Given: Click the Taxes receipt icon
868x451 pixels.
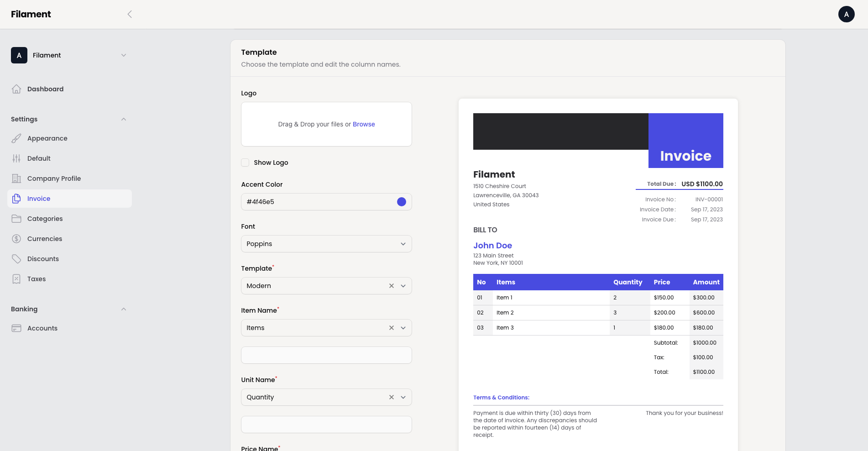Looking at the screenshot, I should [16, 279].
